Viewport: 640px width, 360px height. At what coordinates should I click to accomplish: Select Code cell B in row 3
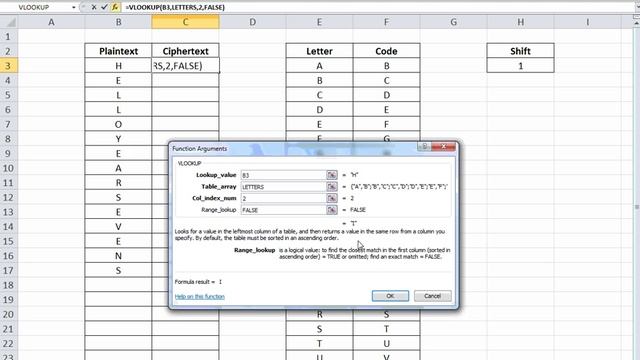click(x=386, y=66)
